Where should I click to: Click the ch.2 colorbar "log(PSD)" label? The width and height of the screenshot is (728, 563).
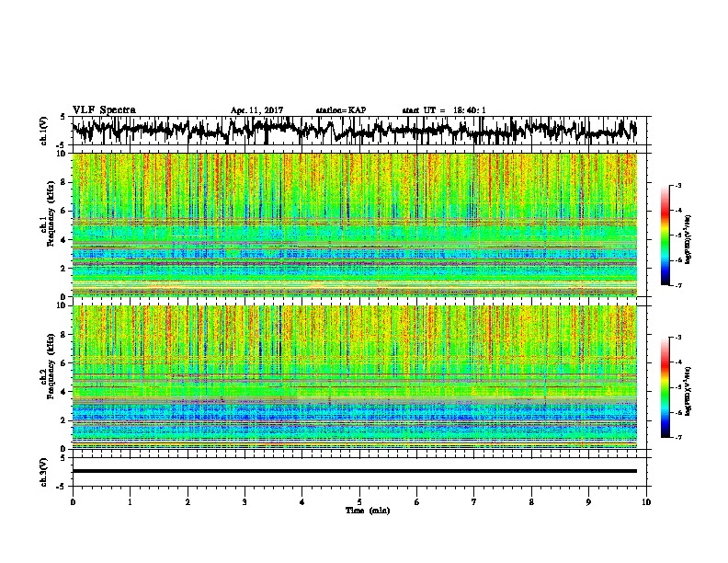tap(688, 392)
